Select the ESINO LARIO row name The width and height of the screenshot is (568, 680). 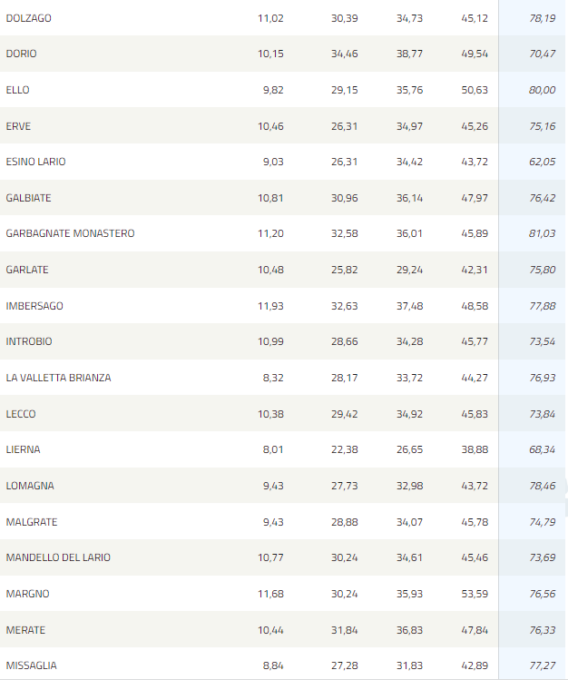coord(36,162)
